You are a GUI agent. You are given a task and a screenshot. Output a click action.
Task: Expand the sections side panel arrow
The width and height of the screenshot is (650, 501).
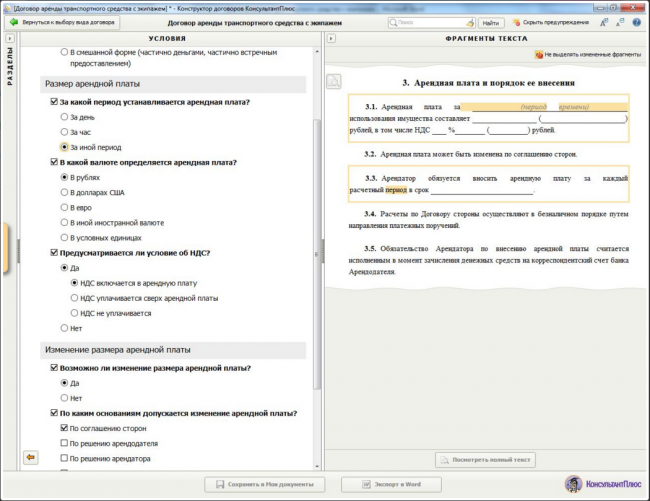tap(10, 39)
